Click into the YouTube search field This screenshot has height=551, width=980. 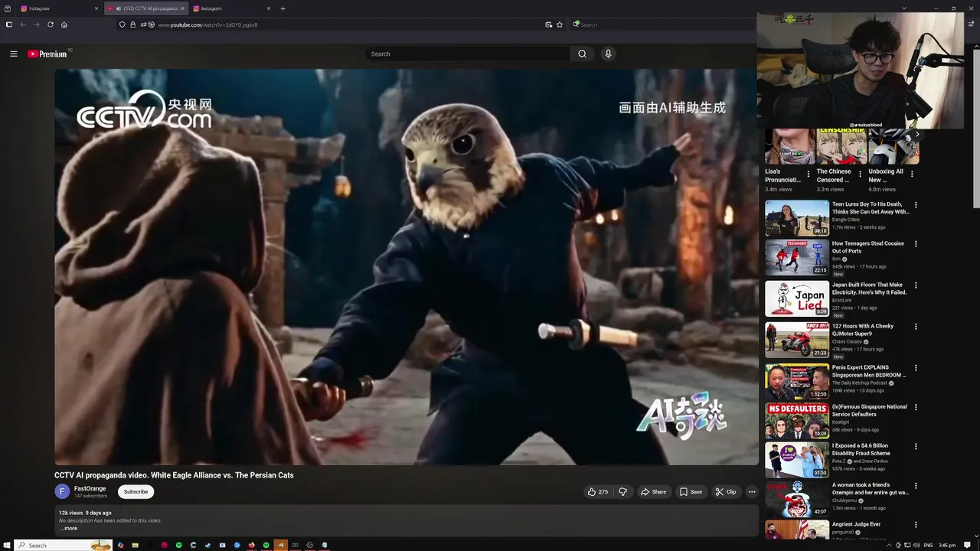pyautogui.click(x=467, y=54)
